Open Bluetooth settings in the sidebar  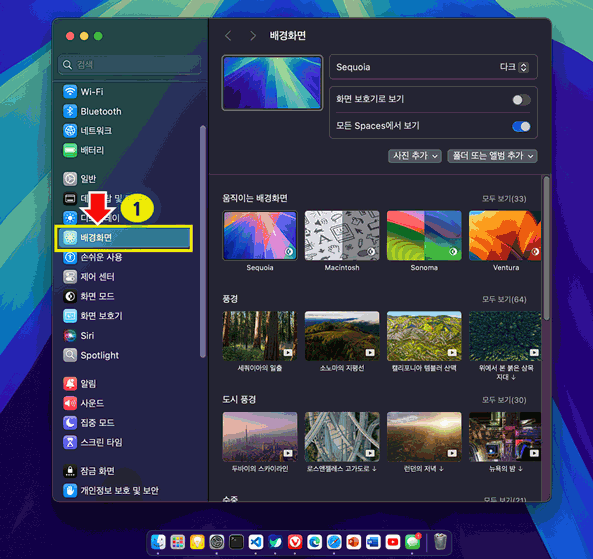tap(92, 111)
